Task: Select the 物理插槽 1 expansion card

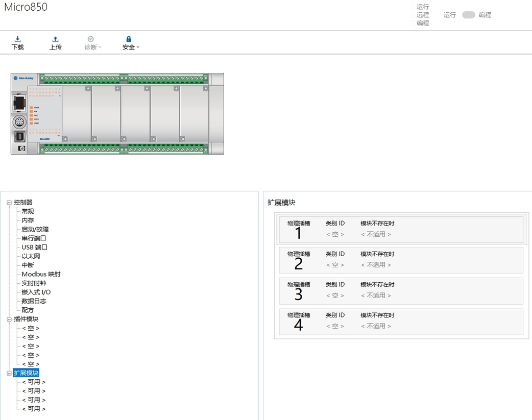Action: pyautogui.click(x=401, y=229)
